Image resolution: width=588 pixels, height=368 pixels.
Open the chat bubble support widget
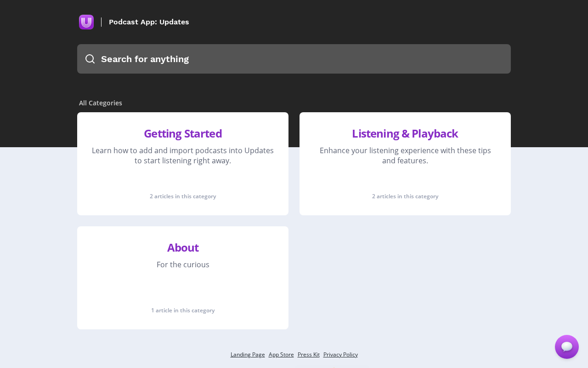pos(566,347)
